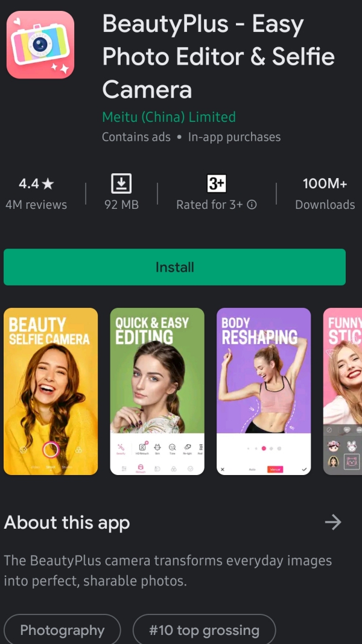Tap the 92 MB size label
Viewport: 362px width, 644px height.
(121, 205)
